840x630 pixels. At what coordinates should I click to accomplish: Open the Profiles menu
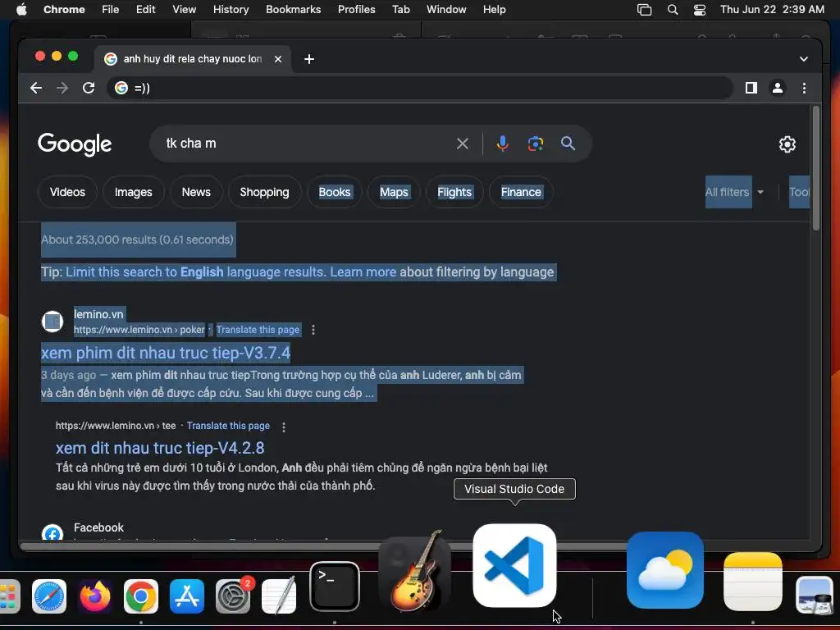tap(356, 10)
